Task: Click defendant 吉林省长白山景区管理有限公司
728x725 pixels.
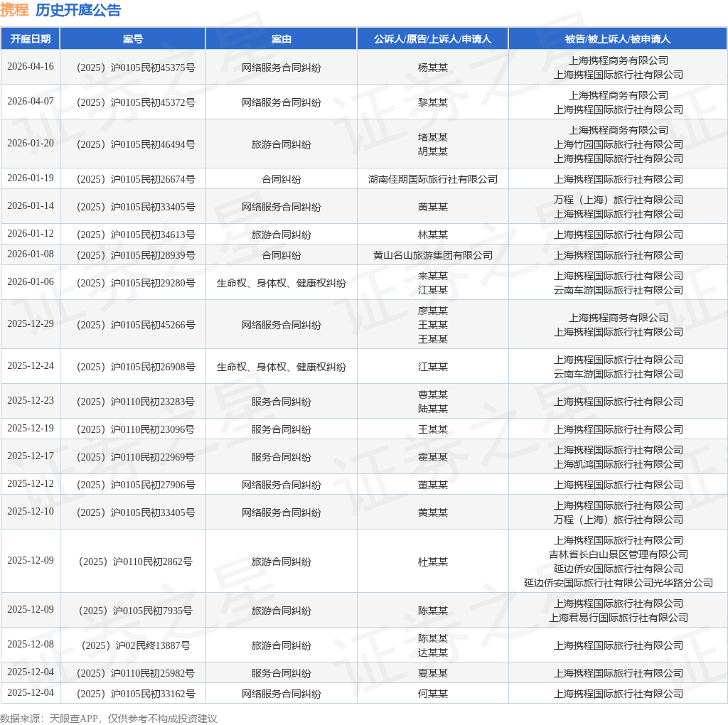Action: point(618,554)
